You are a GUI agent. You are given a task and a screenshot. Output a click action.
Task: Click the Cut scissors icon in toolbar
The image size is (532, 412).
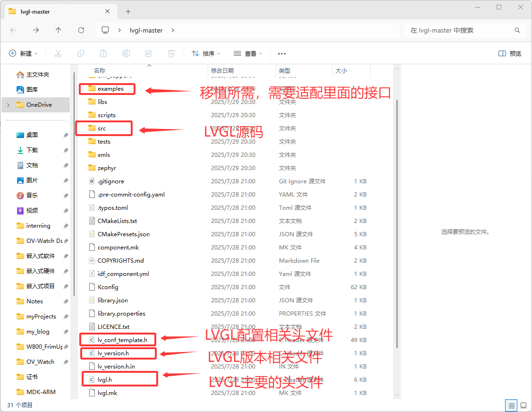[x=58, y=53]
